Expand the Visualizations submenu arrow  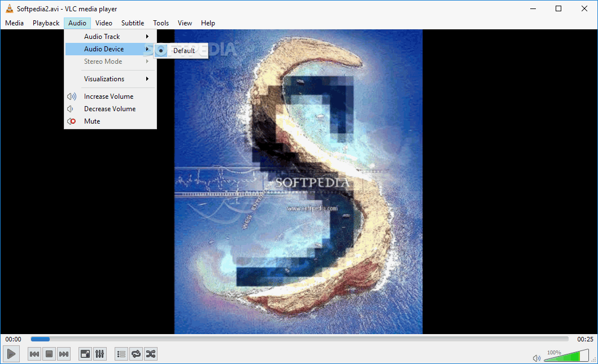[x=147, y=79]
